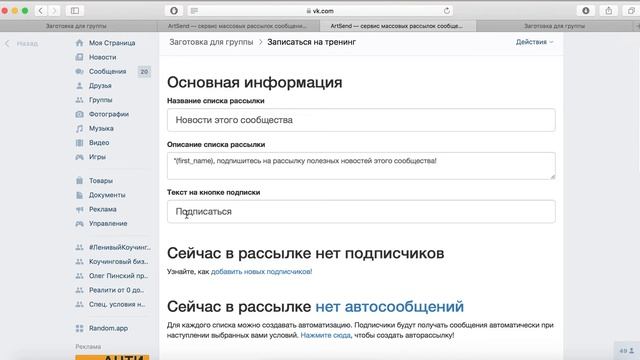
Task: Open the Safari share button
Action: (x=609, y=11)
